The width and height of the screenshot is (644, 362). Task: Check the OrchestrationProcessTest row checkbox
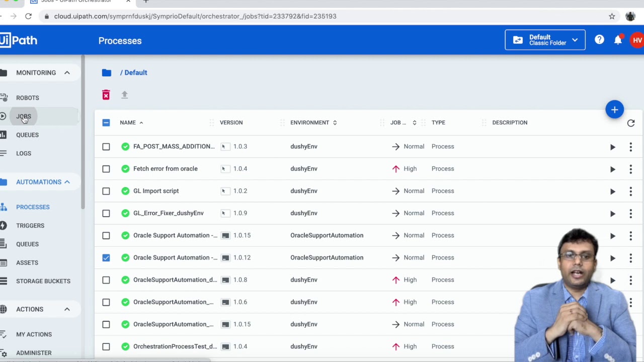(106, 346)
